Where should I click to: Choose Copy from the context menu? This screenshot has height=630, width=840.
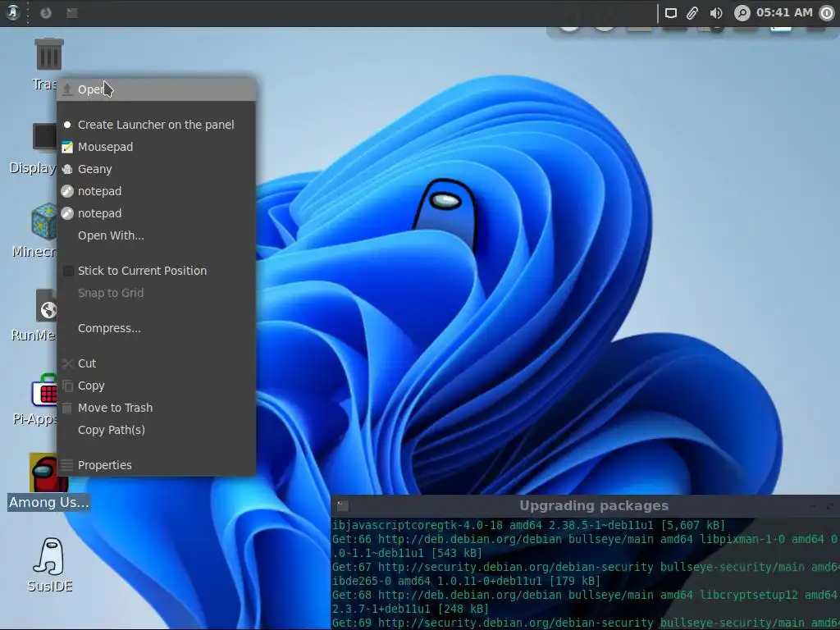(x=157, y=386)
